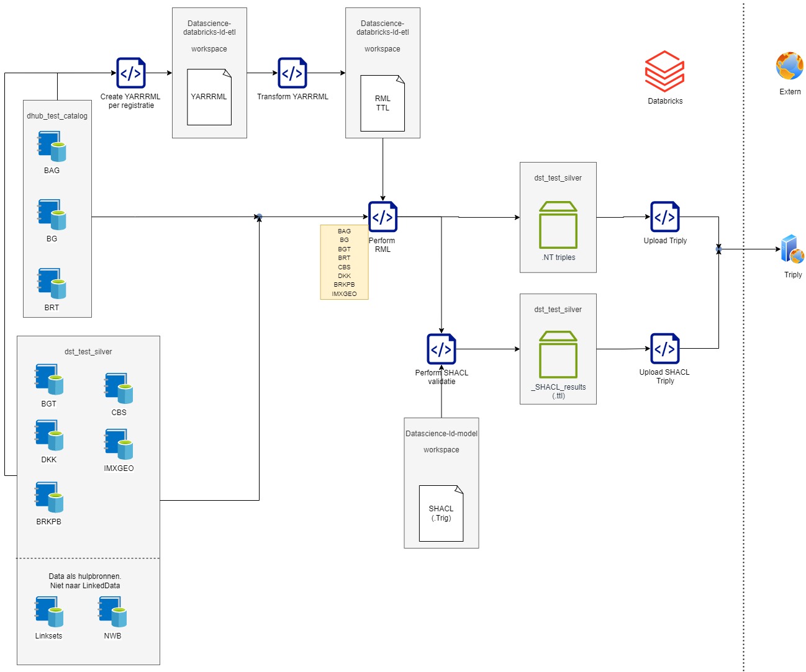The width and height of the screenshot is (806, 672).
Task: Click the orange registrations list box
Action: [x=344, y=262]
